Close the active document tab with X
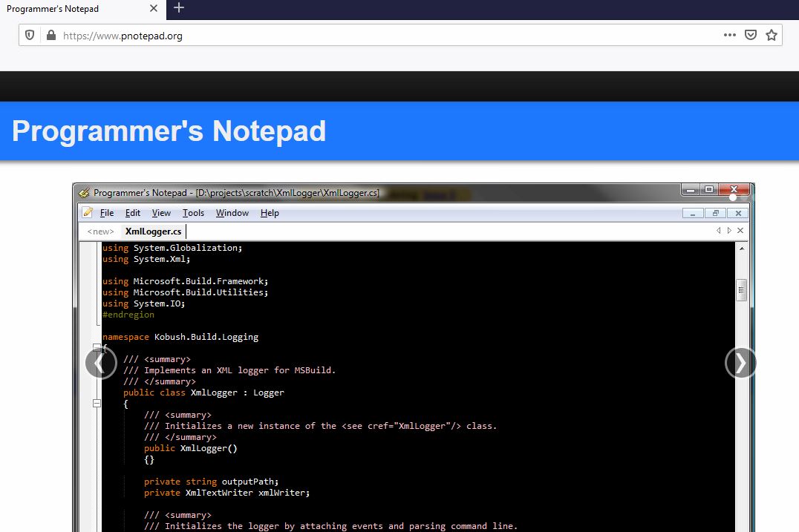Viewport: 799px width, 532px height. (740, 231)
